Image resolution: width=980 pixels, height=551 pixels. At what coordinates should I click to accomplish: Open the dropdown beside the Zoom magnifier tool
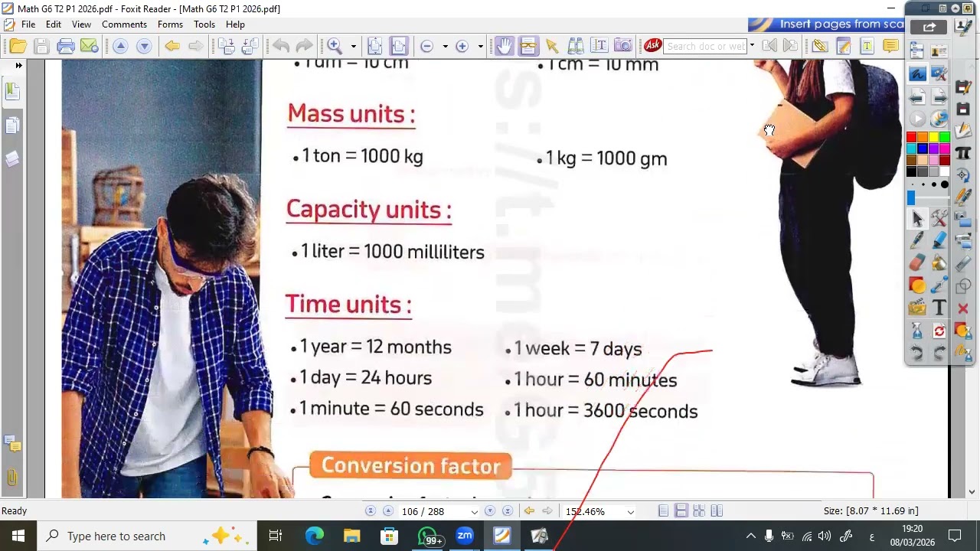[x=353, y=47]
